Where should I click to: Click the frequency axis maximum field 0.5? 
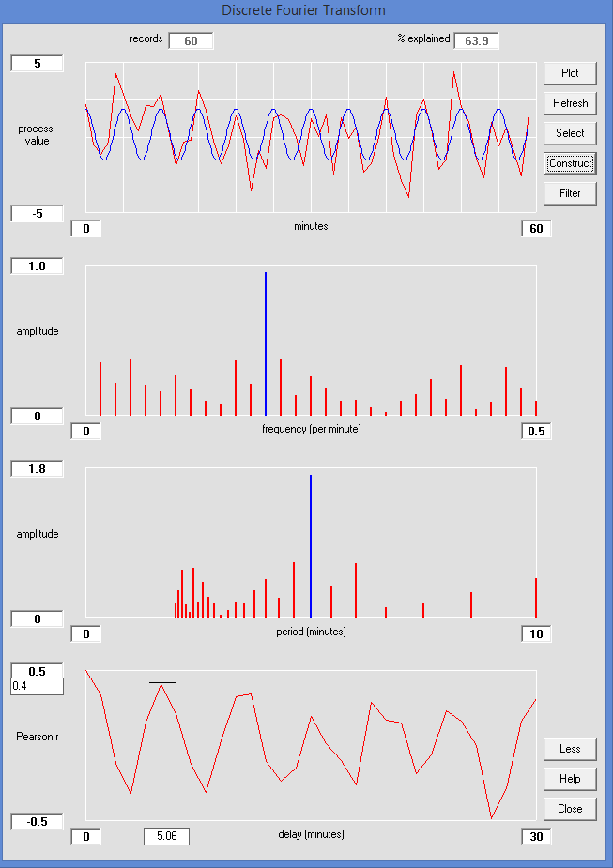(x=536, y=432)
